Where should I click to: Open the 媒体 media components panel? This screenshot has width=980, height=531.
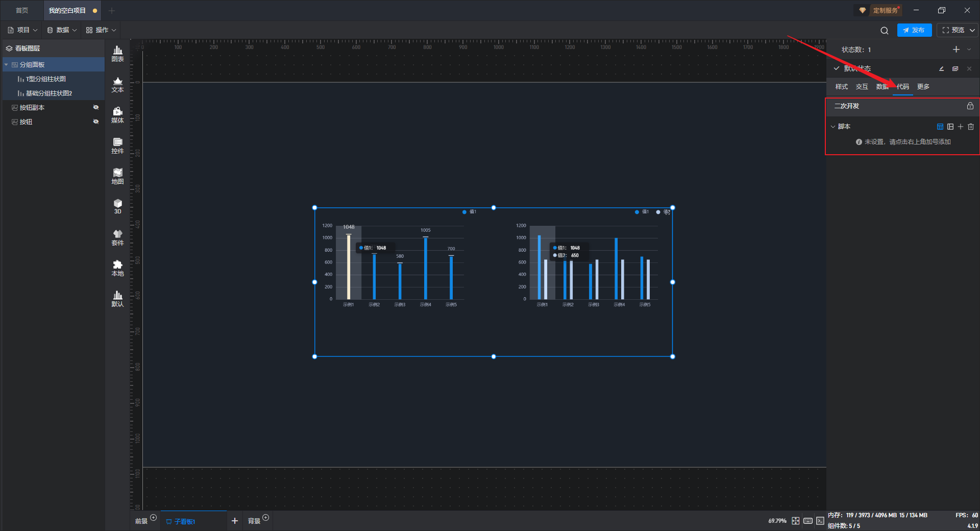click(x=117, y=115)
